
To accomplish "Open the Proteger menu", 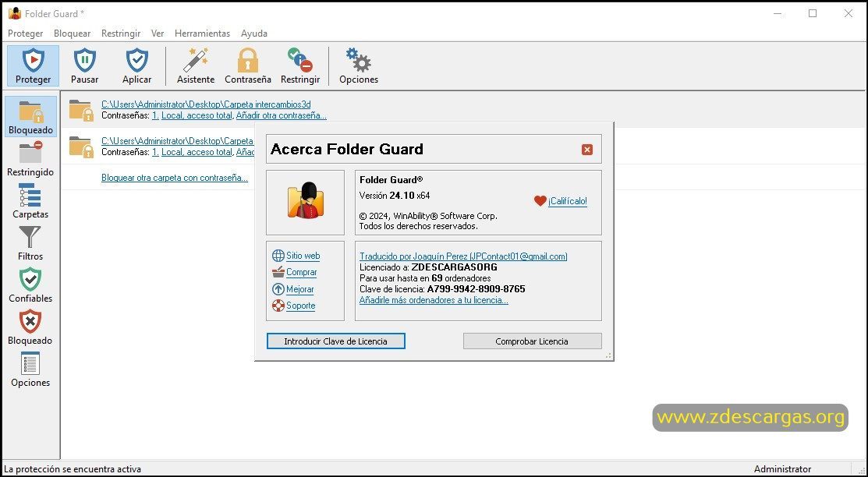I will (x=26, y=34).
